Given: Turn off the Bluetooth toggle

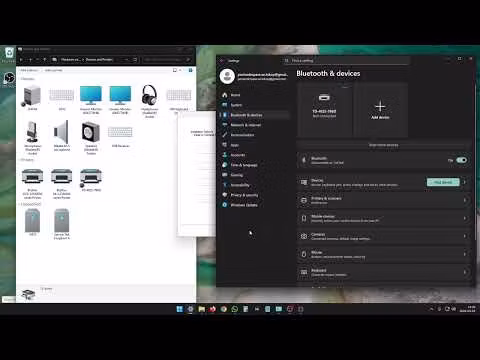Looking at the screenshot, I should (x=462, y=160).
